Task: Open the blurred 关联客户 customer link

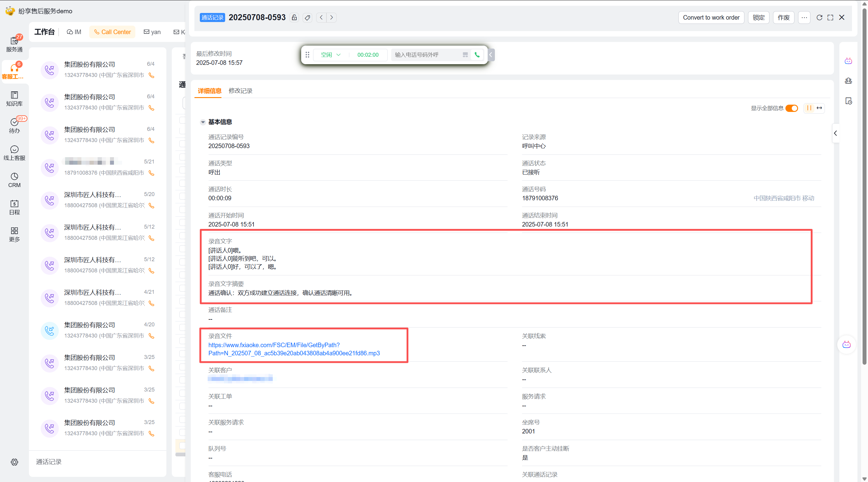Action: coord(240,379)
